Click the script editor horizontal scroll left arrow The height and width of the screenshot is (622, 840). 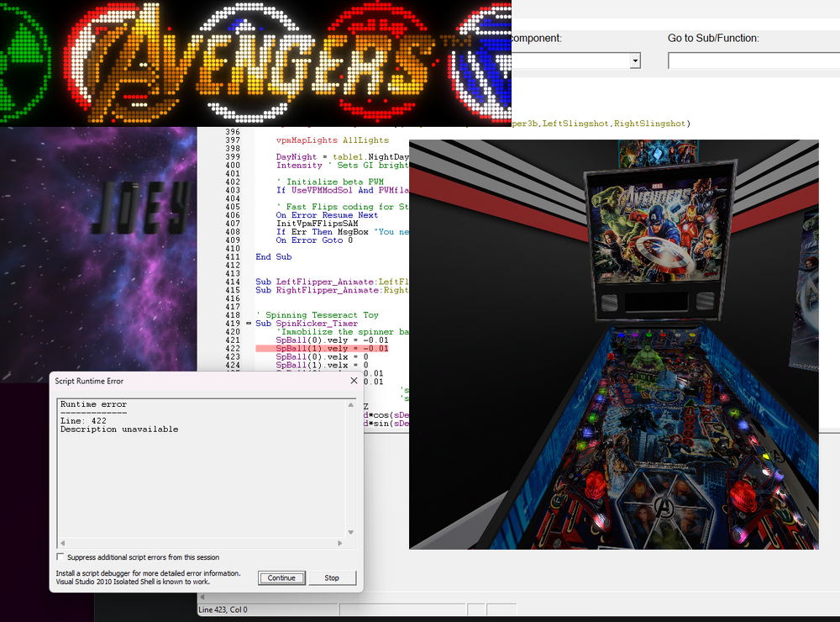pos(202,597)
